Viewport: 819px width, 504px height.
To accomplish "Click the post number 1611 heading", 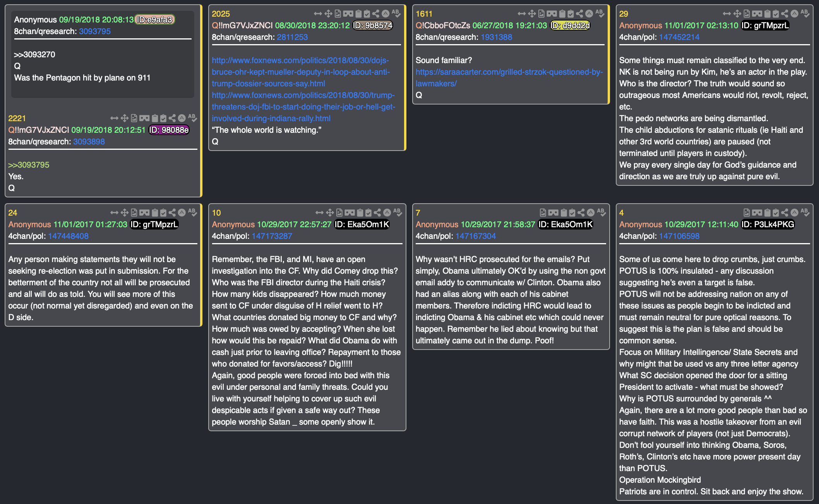I will coord(424,14).
